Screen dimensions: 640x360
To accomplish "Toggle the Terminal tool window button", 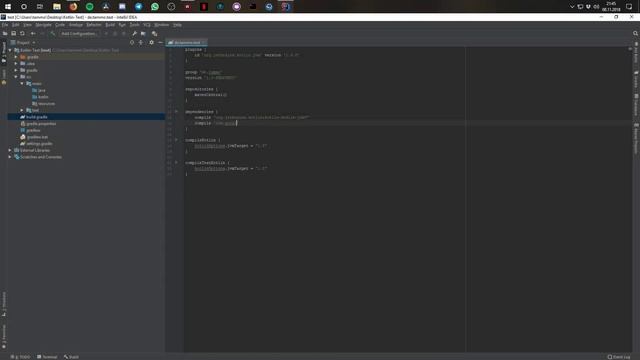I will [x=47, y=357].
